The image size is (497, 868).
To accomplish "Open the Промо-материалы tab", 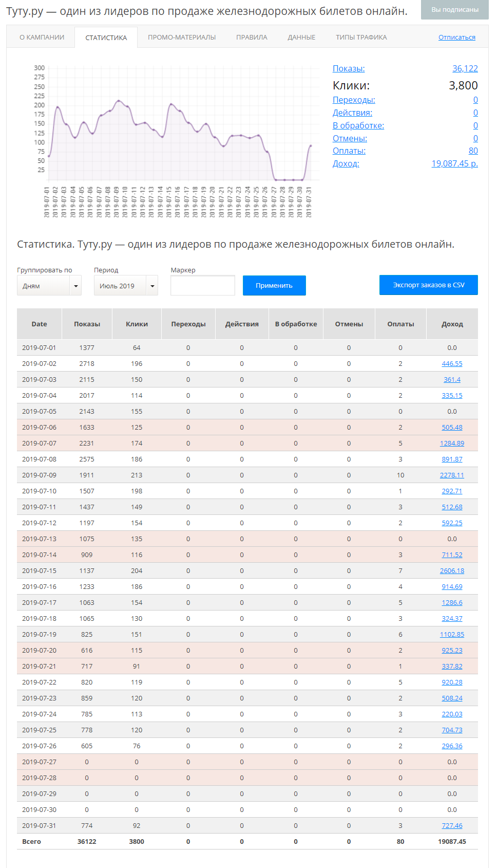I will click(x=182, y=38).
